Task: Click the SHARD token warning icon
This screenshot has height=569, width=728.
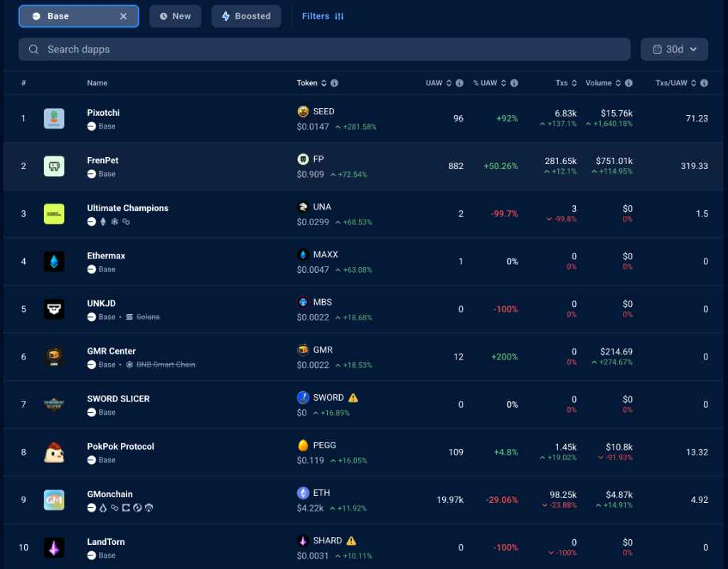Action: [x=351, y=541]
